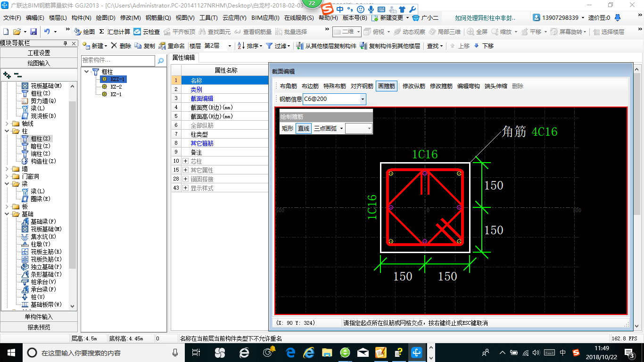Click the expand-all plus icon in navigator
The image size is (644, 362).
tap(7, 74)
